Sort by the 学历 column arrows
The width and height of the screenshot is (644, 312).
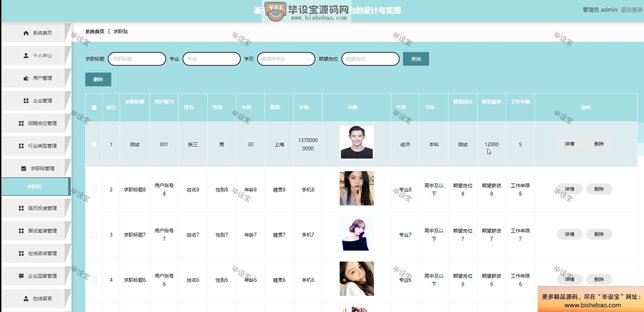439,107
